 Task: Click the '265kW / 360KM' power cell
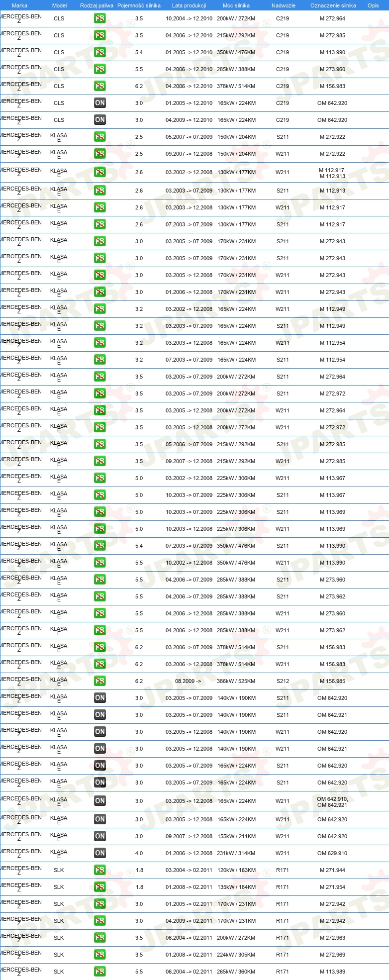point(236,972)
